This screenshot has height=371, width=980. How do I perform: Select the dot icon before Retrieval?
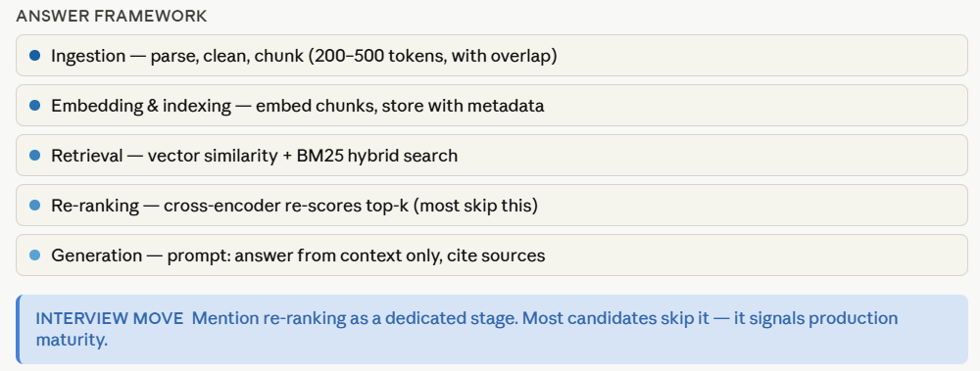[x=35, y=155]
